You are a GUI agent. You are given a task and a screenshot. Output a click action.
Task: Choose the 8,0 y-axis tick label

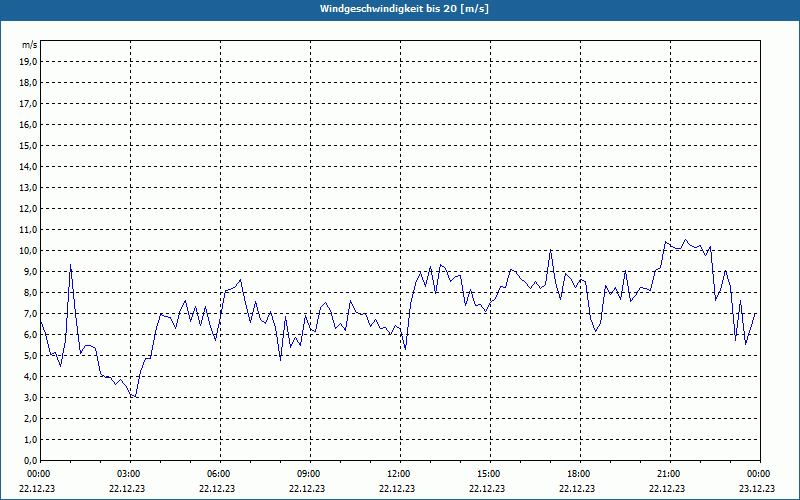coord(30,292)
